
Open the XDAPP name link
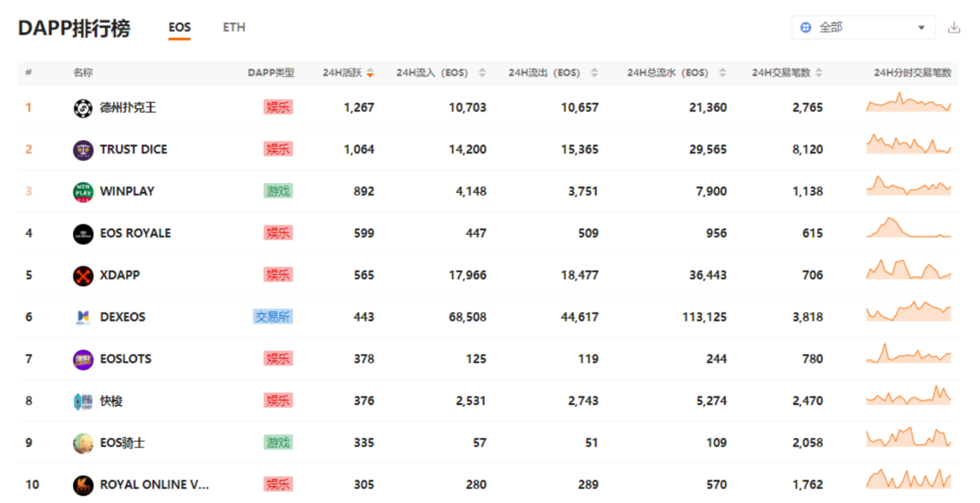click(120, 275)
